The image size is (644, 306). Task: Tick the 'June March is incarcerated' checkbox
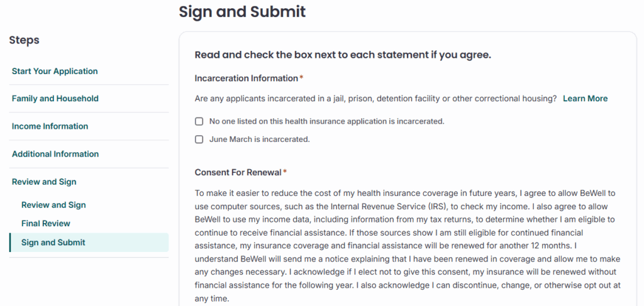click(199, 139)
